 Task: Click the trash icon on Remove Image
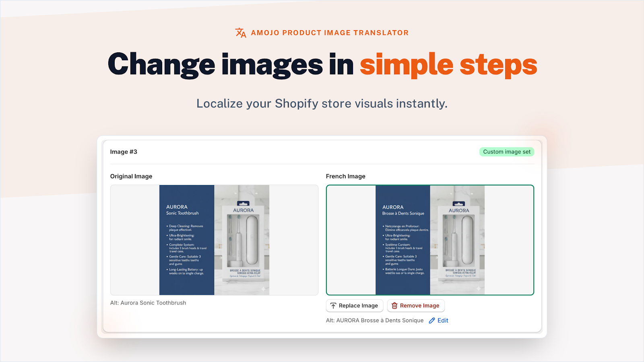tap(394, 306)
